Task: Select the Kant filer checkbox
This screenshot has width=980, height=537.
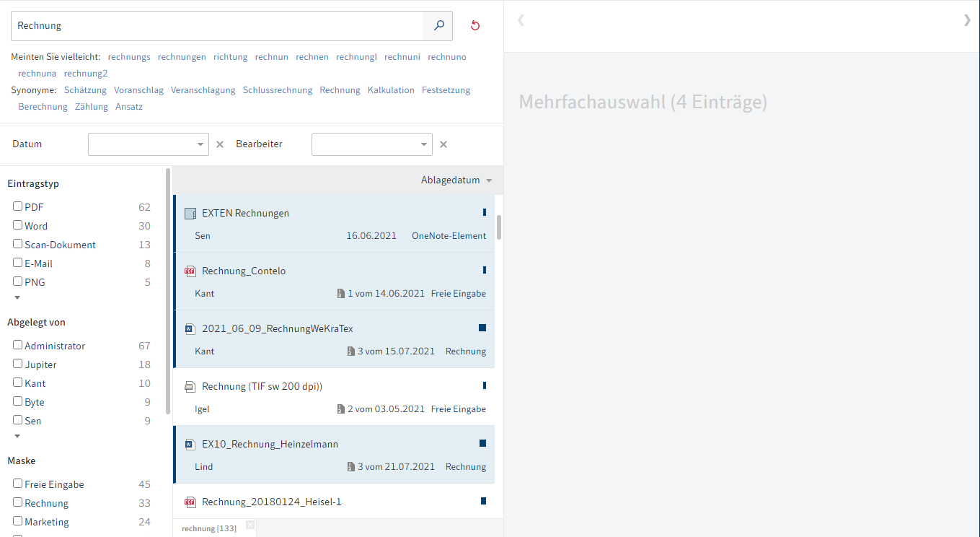Action: click(18, 383)
